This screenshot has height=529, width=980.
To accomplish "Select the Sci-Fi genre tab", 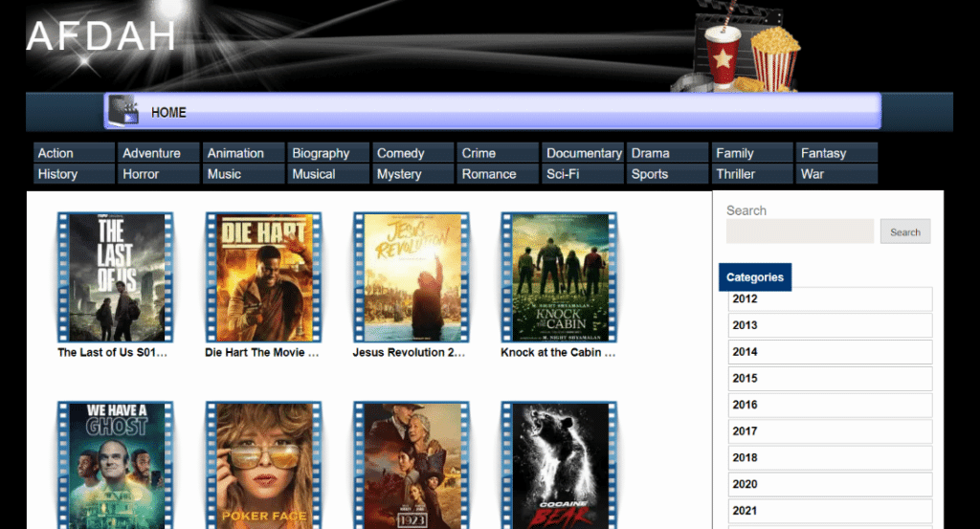I will point(583,174).
